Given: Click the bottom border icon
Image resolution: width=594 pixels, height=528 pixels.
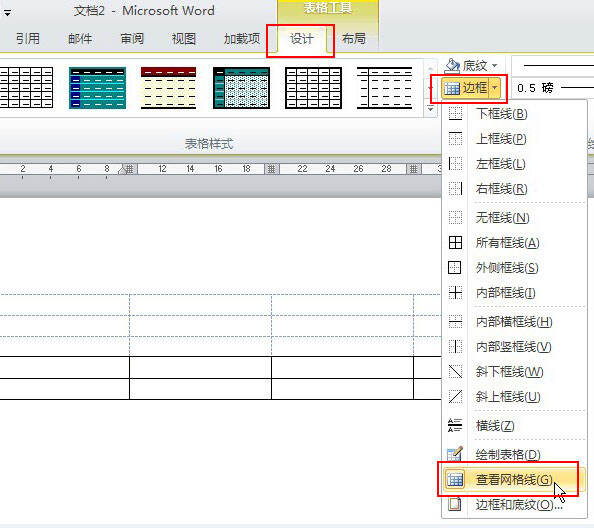Looking at the screenshot, I should [x=455, y=114].
